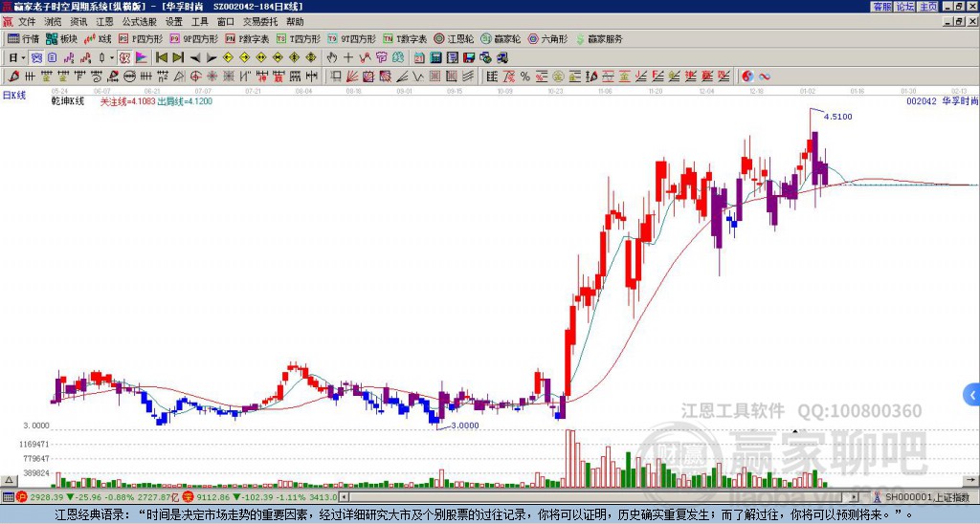Select the red fan lines tool
980x524 pixels.
pyautogui.click(x=352, y=76)
